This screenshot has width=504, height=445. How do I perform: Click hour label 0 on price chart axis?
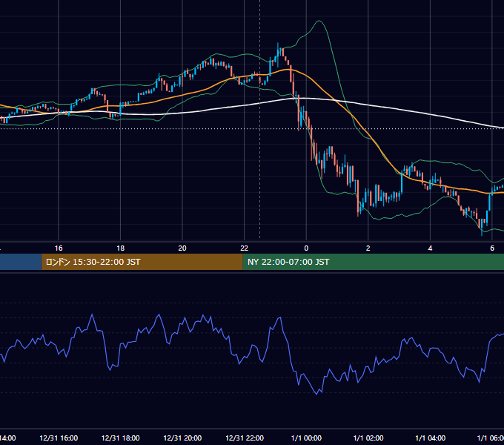[306, 248]
